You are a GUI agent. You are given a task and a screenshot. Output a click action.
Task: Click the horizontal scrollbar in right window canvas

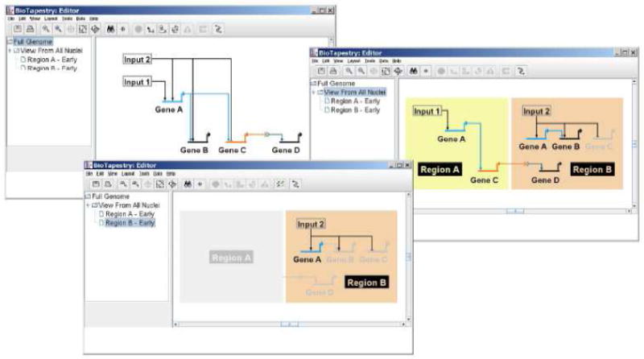click(510, 211)
